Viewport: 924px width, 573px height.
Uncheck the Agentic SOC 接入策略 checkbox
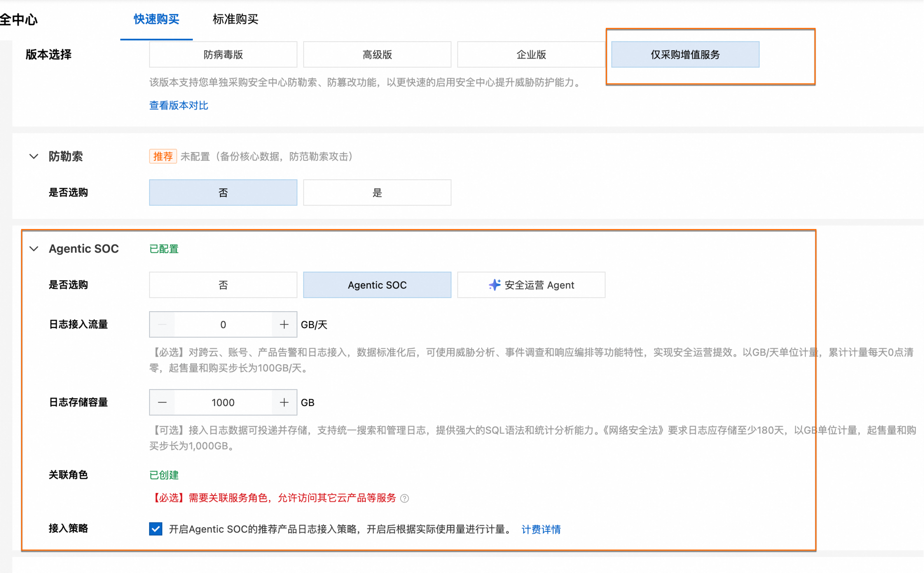[156, 529]
